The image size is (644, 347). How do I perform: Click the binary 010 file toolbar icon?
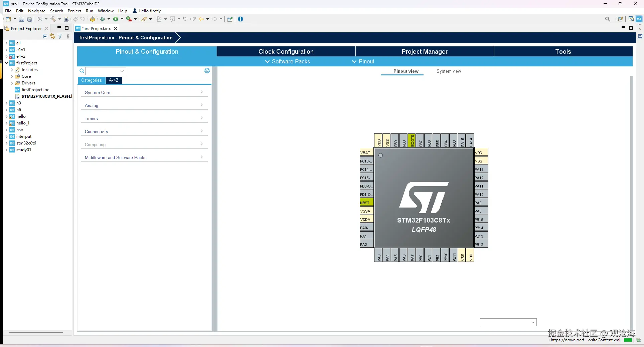coord(66,19)
